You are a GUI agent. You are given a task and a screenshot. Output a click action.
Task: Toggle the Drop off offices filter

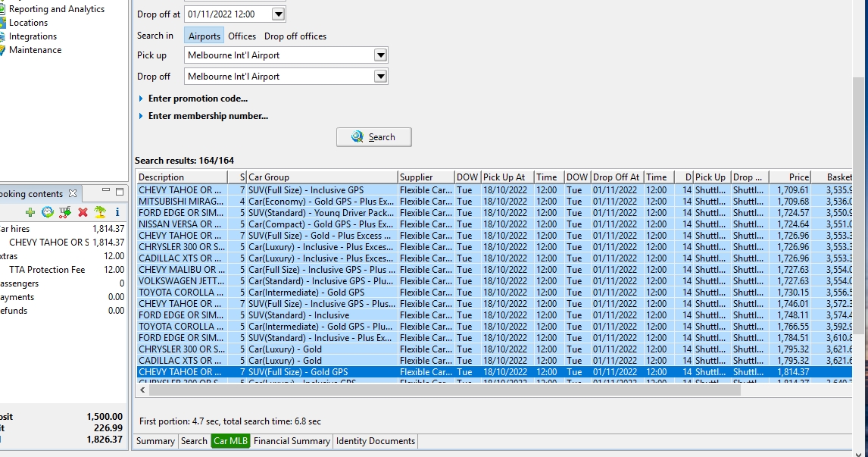295,36
